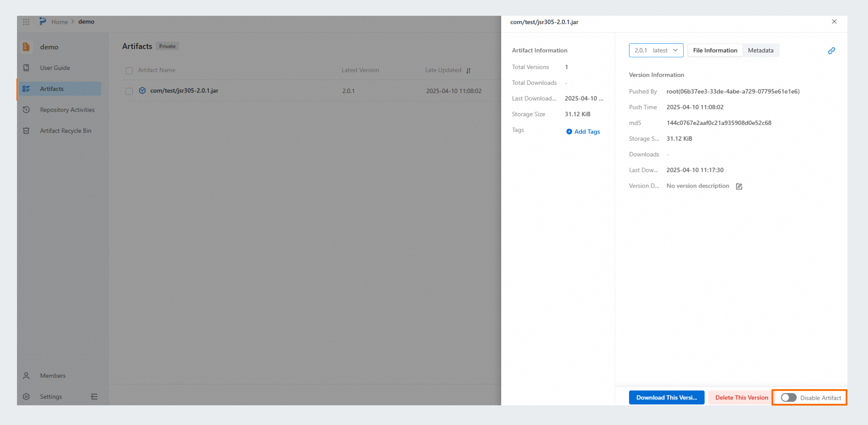
Task: Click the copy link icon
Action: point(831,51)
